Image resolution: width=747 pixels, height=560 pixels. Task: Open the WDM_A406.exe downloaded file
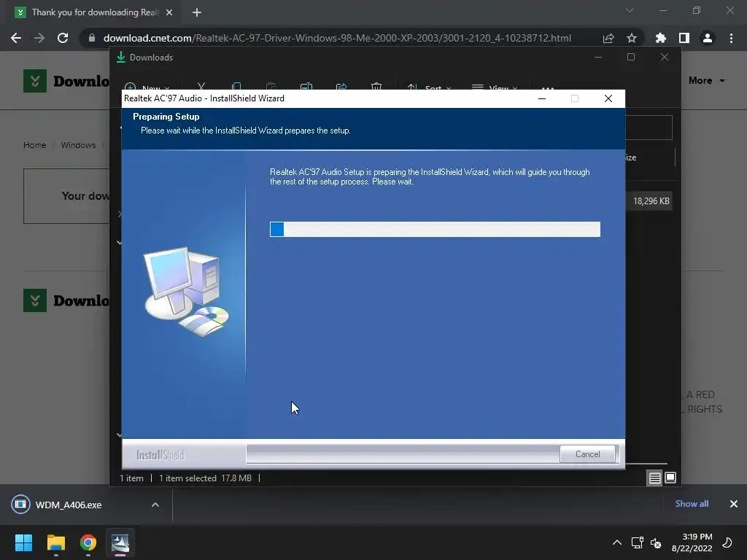tap(68, 505)
